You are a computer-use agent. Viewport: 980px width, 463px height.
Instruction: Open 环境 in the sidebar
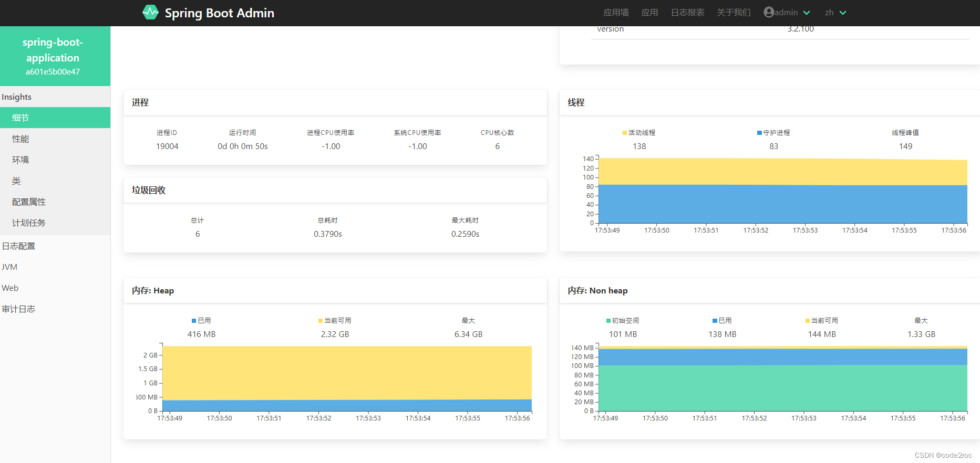click(55, 160)
